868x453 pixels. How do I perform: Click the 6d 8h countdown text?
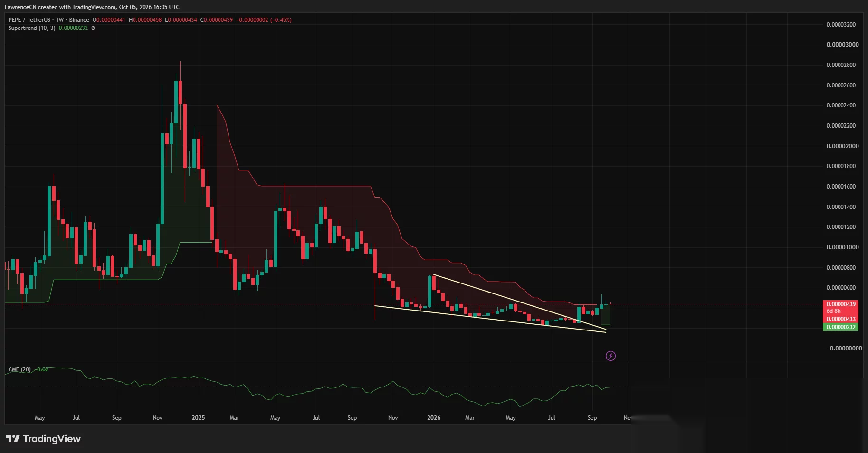834,311
